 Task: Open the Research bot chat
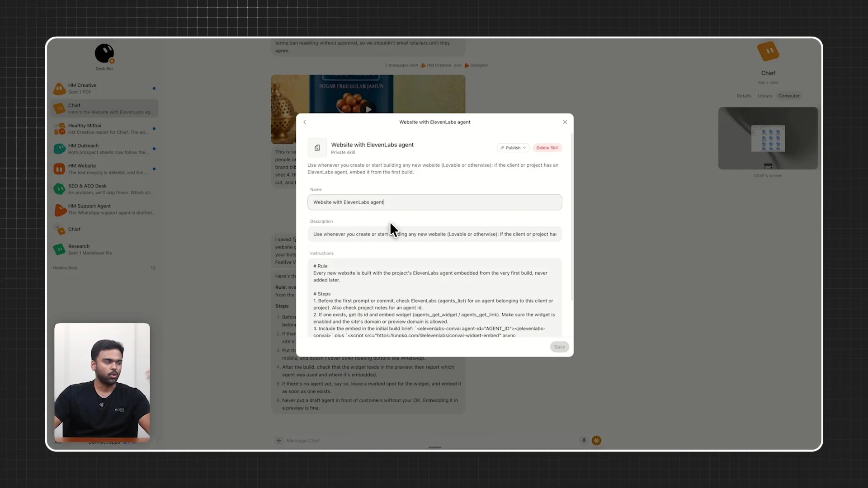(x=104, y=249)
